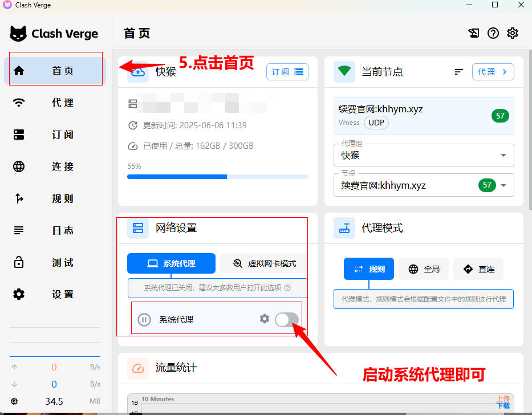
Task: Click the traffic chart labeled 10 Minutes
Action: click(x=320, y=404)
